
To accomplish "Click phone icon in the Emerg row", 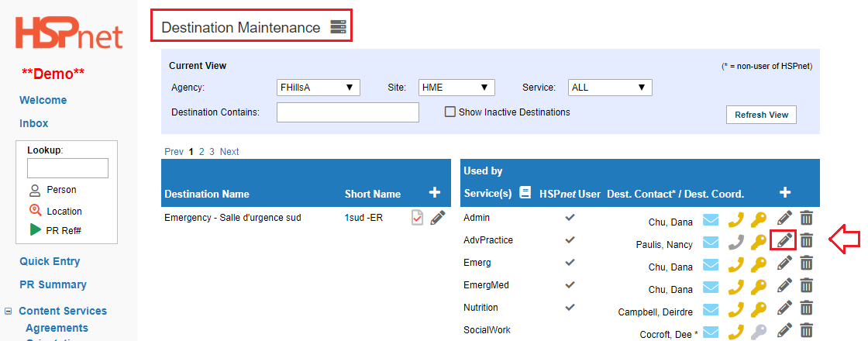I will pyautogui.click(x=735, y=265).
